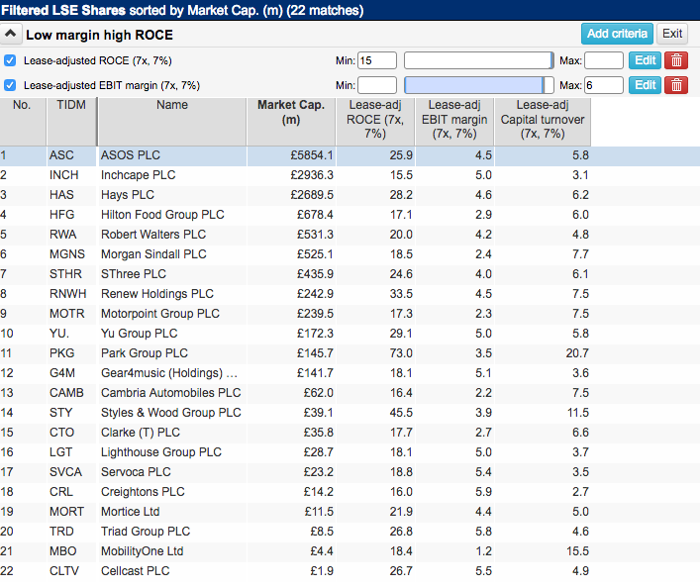Click the £5854.1 market cap cell
The height and width of the screenshot is (588, 700).
point(312,155)
